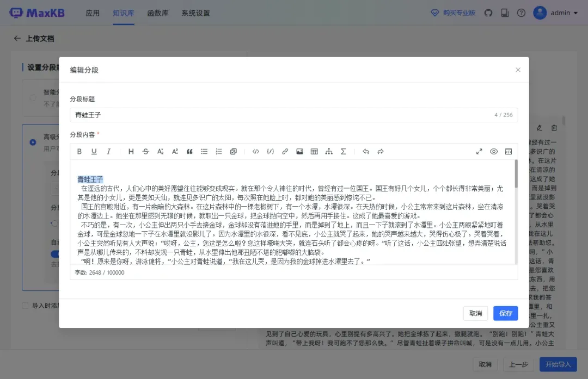Apply strikethrough formatting
The image size is (588, 379).
[x=145, y=151]
